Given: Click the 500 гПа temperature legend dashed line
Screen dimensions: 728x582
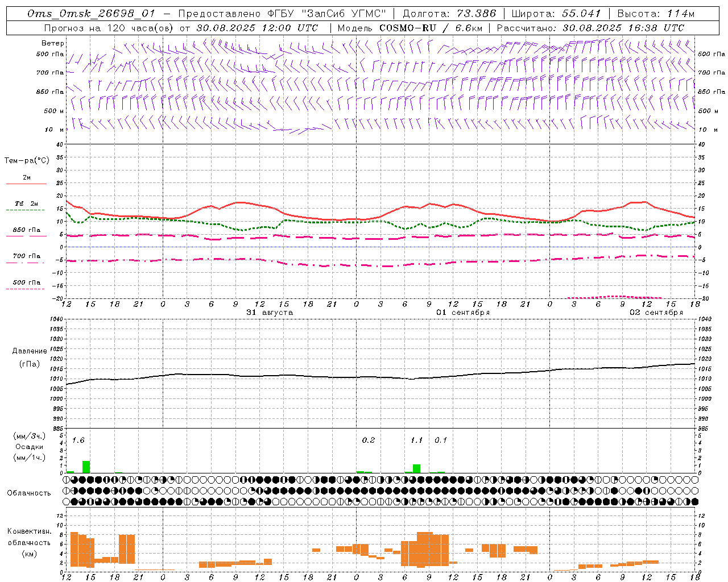Looking at the screenshot, I should pyautogui.click(x=25, y=289).
